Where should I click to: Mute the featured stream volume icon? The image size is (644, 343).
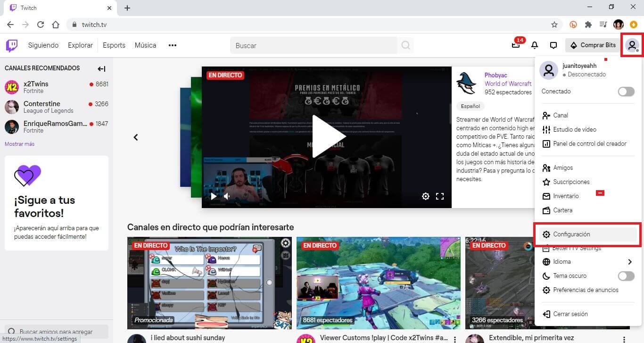tap(227, 196)
